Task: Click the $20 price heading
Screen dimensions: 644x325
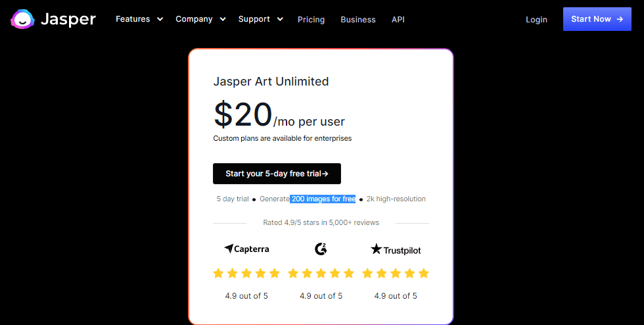Action: pos(242,114)
